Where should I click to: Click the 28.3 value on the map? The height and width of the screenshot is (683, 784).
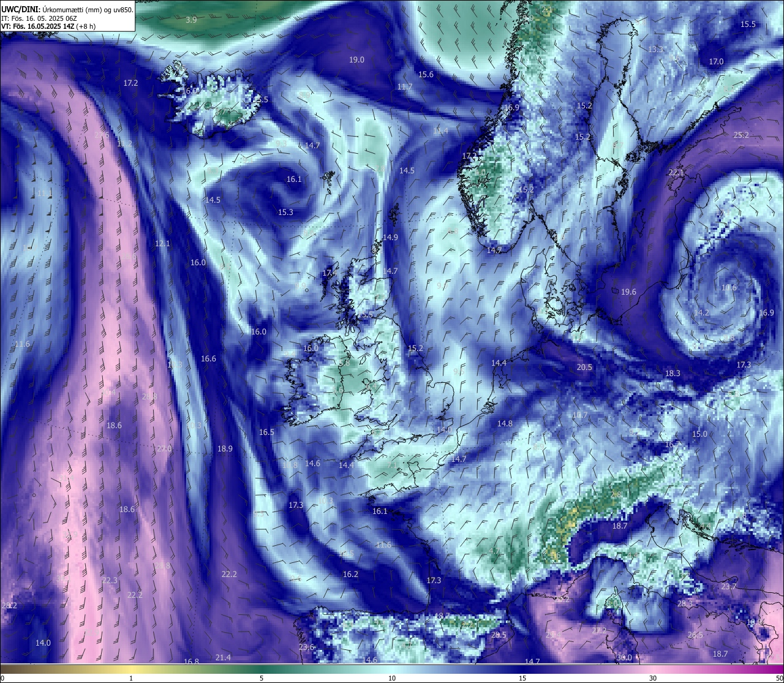[685, 604]
